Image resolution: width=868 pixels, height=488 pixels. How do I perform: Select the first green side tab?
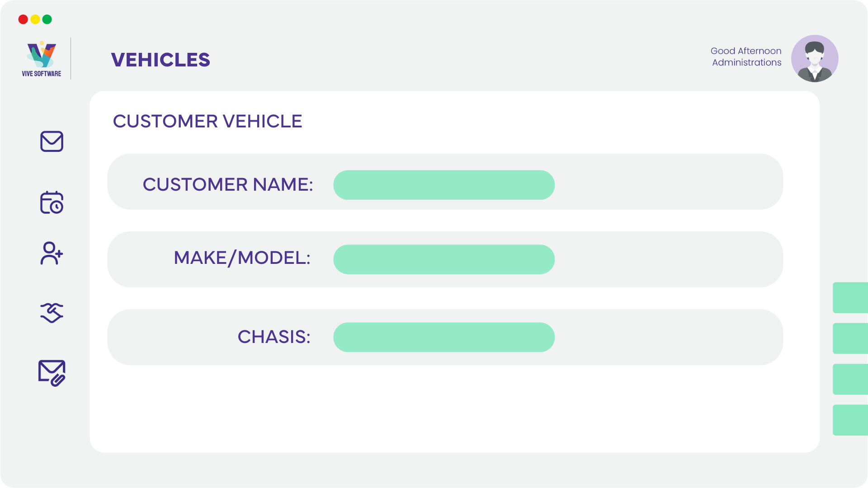[850, 298]
